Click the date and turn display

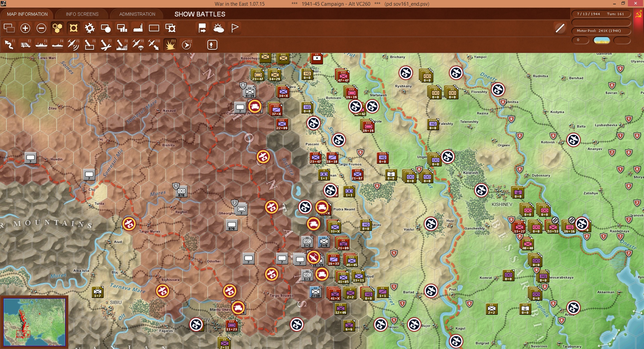[x=601, y=14]
